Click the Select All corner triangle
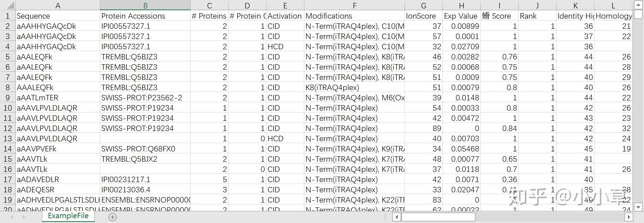The image size is (644, 223). [8, 5]
